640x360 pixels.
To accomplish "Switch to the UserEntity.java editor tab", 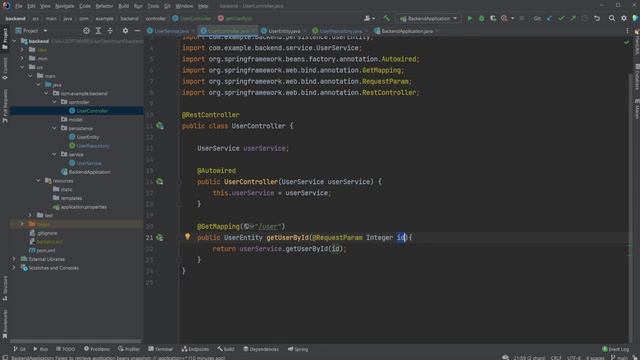I will click(x=284, y=31).
